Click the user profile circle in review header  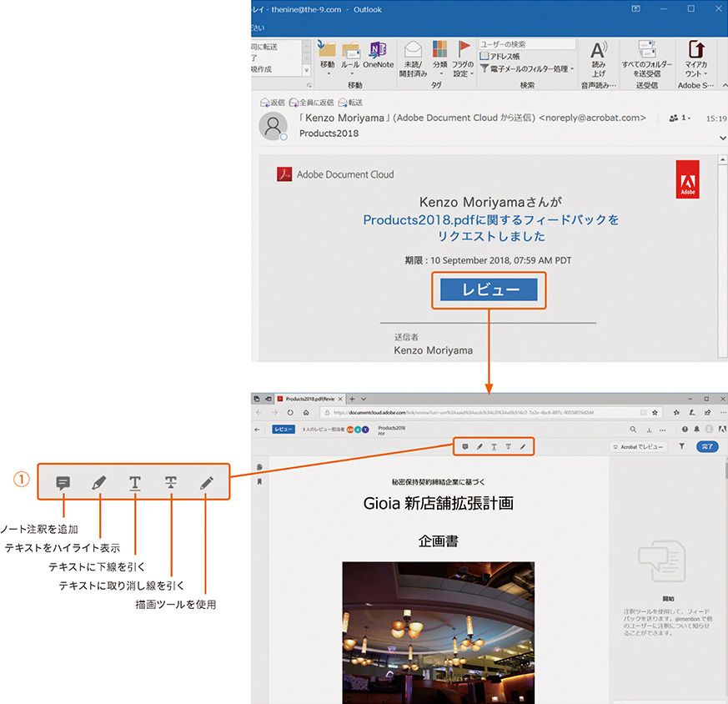709,430
